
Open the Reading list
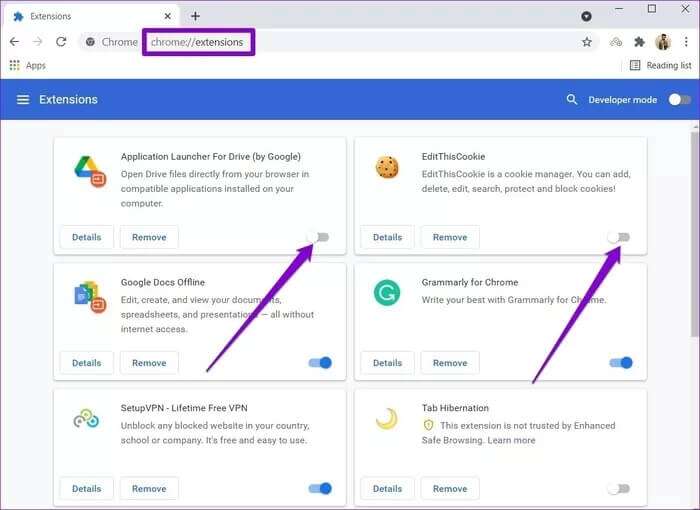pyautogui.click(x=660, y=66)
